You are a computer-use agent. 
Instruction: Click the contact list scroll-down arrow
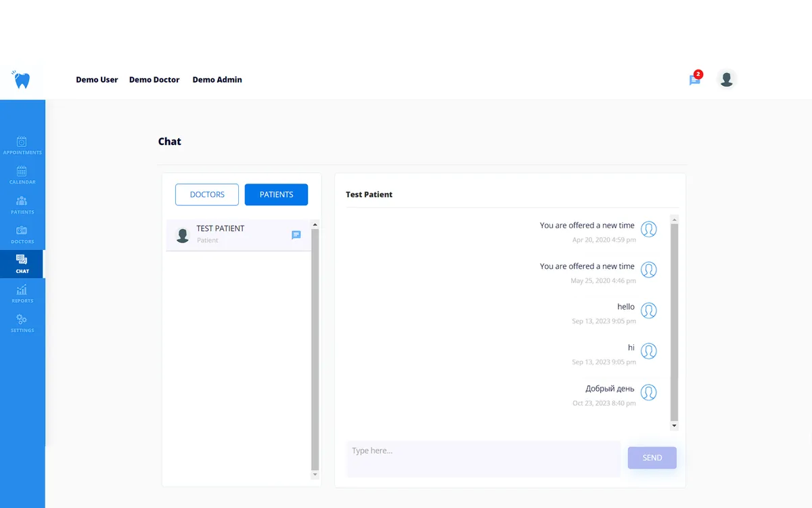(x=315, y=475)
